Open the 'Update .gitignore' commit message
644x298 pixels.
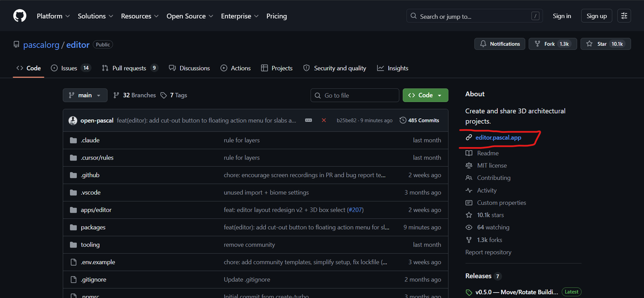(x=247, y=280)
